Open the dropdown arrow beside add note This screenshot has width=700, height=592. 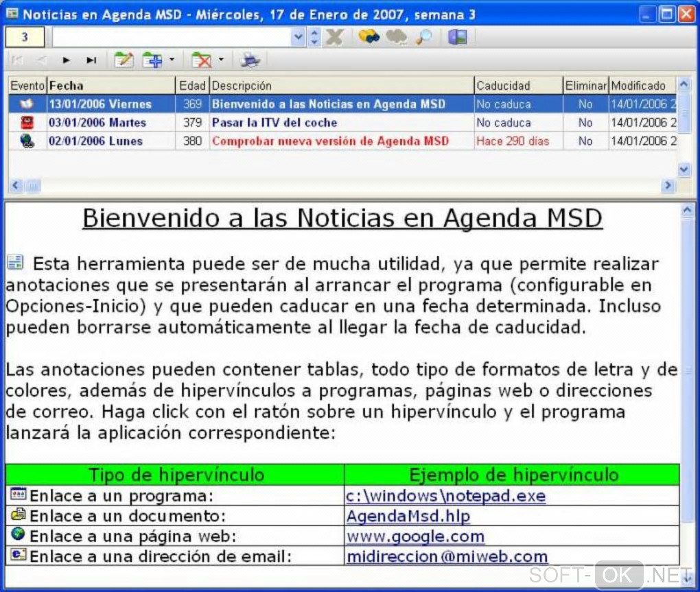[172, 60]
